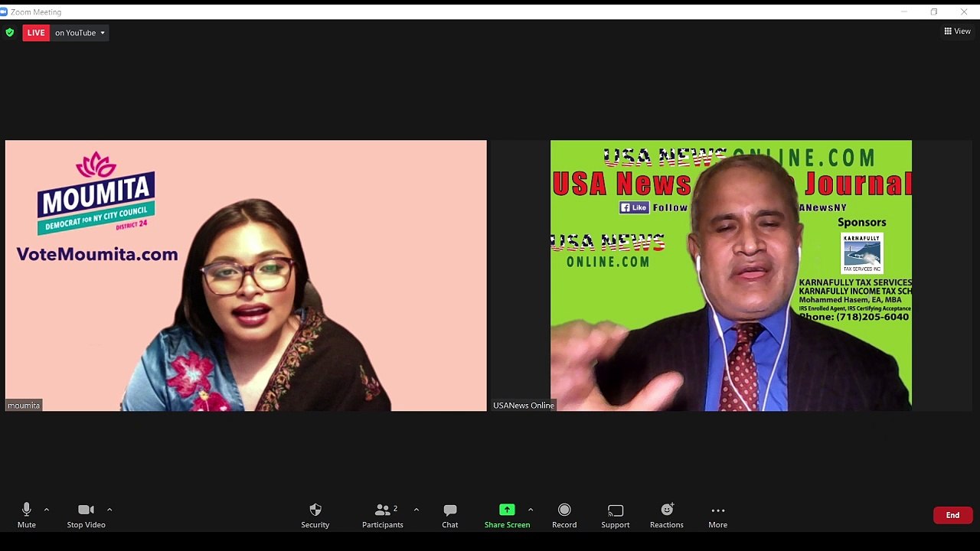This screenshot has width=980, height=551.
Task: Open the Chat panel
Action: click(450, 516)
